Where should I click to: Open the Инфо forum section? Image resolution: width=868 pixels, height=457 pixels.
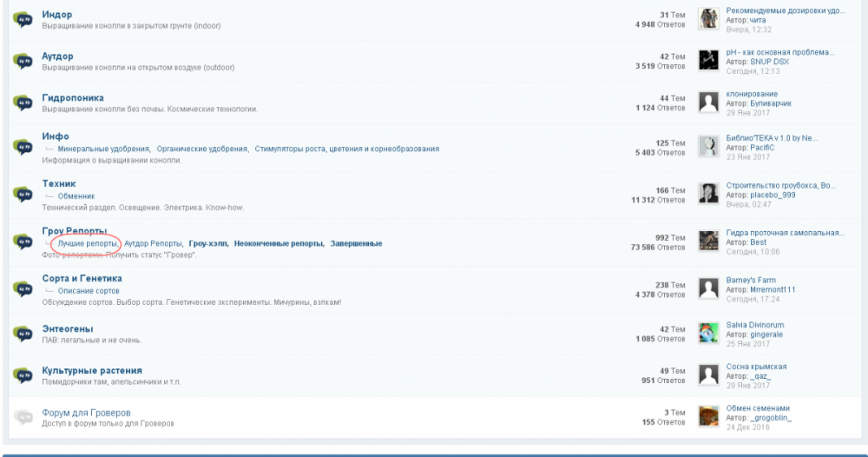[56, 136]
